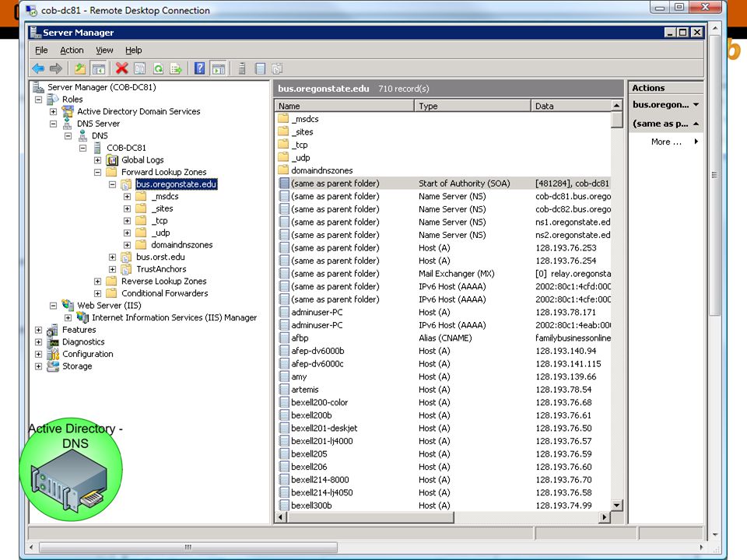Click the red X Delete toolbar icon
The image size is (747, 560).
pyautogui.click(x=121, y=68)
